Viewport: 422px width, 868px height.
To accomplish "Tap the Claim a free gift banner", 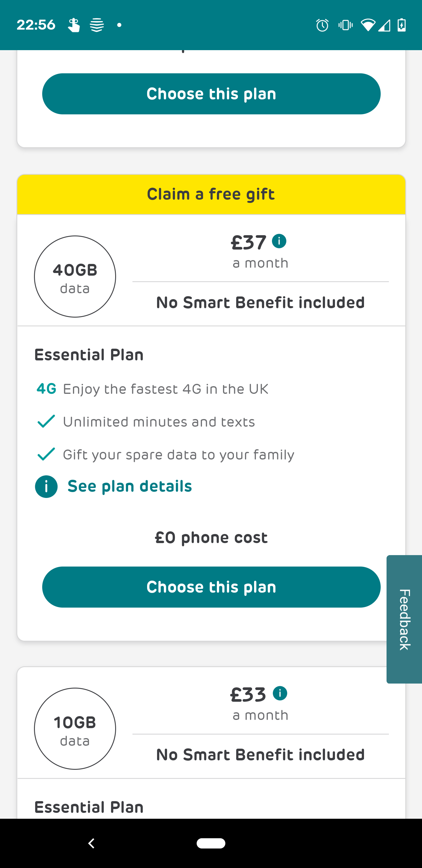I will coord(211,194).
